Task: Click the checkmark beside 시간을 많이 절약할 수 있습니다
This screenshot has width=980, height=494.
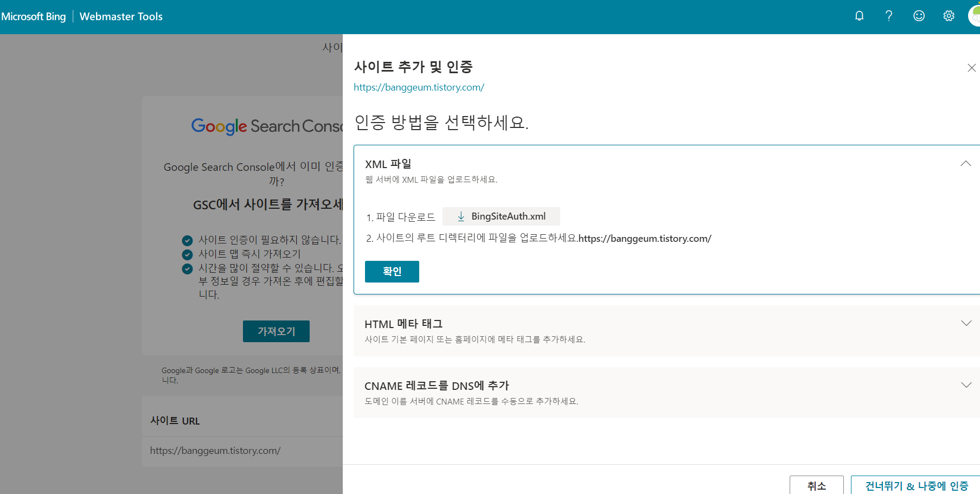Action: (x=187, y=269)
